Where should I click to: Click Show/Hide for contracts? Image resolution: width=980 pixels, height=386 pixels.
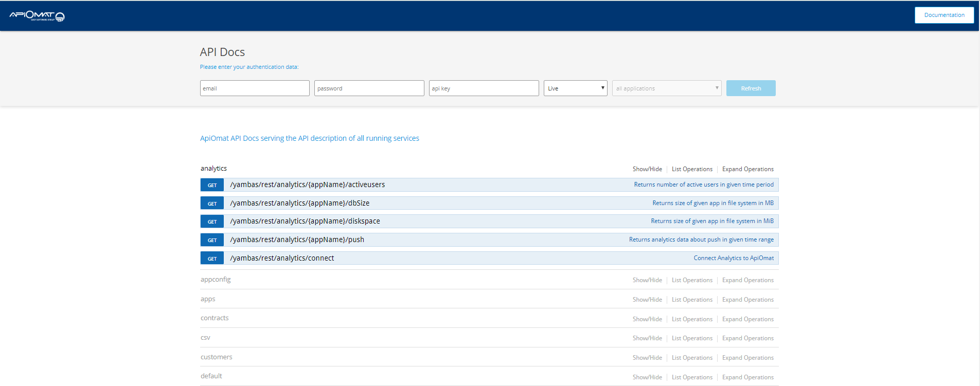click(647, 319)
